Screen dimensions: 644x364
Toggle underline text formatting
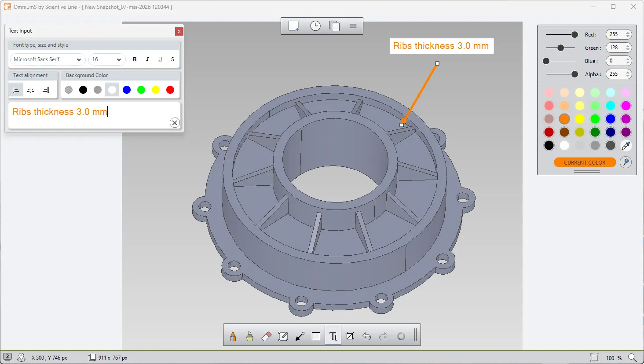160,59
